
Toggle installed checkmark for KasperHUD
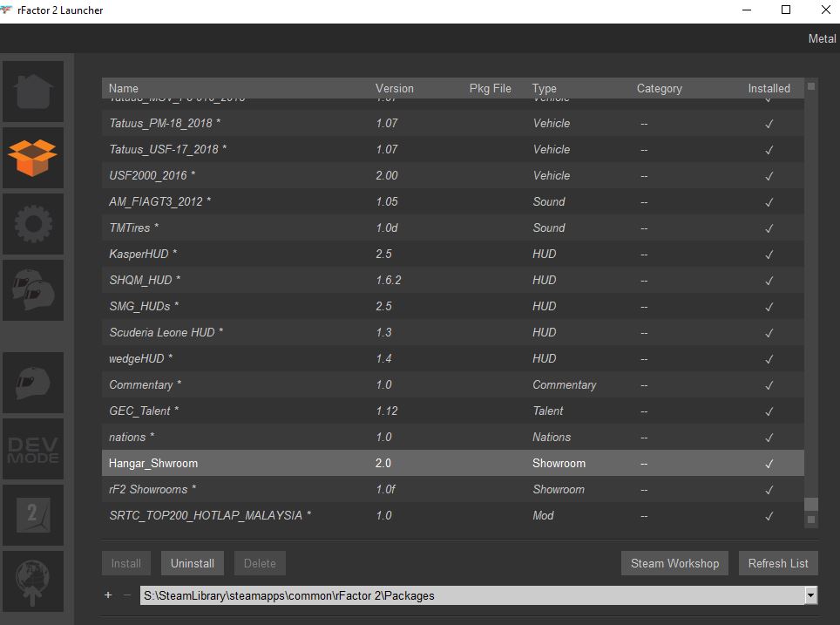[x=769, y=255]
